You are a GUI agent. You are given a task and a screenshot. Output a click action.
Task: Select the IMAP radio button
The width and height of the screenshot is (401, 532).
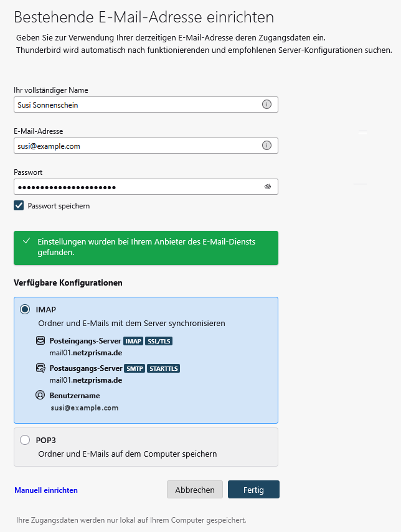(25, 309)
